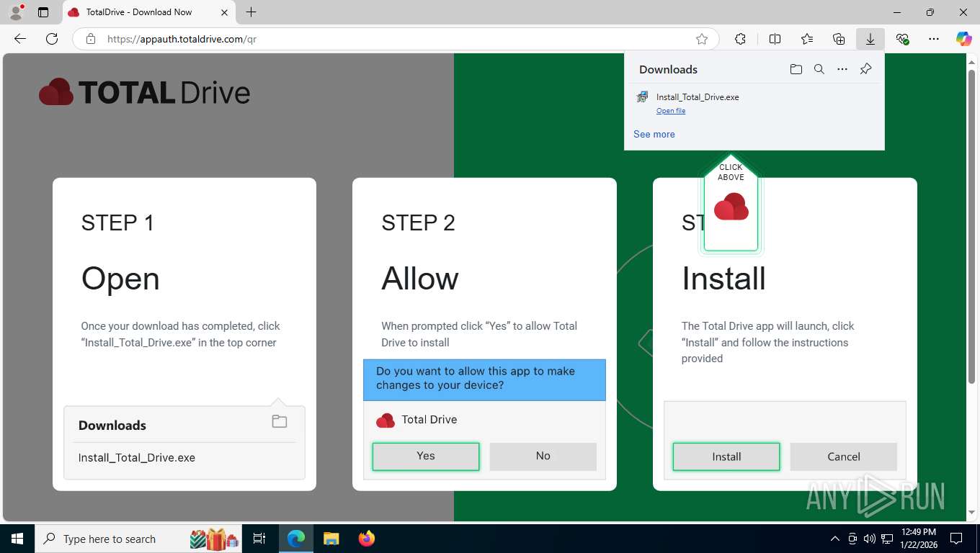Click the Yes button in Step 2
Viewport: 980px width, 553px height.
coord(426,457)
